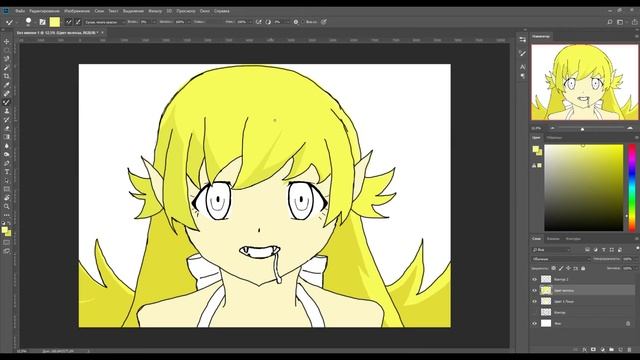Screen dimensions: 640x360
Task: Add a layer mask from Layers panel bottom
Action: [593, 350]
